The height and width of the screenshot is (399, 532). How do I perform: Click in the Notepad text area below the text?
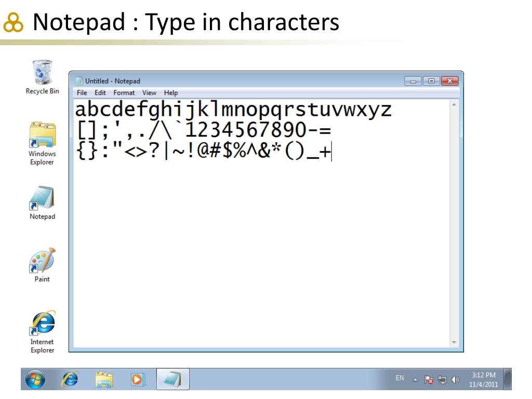pos(261,255)
